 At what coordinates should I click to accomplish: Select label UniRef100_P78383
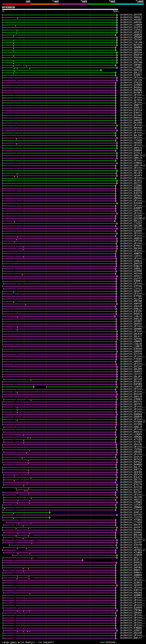[131, 359]
